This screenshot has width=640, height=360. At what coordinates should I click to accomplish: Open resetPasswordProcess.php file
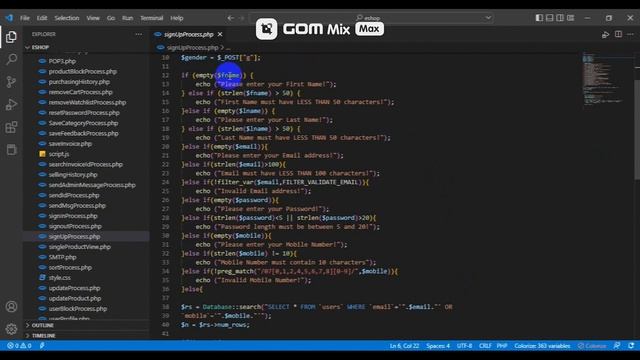coord(84,113)
